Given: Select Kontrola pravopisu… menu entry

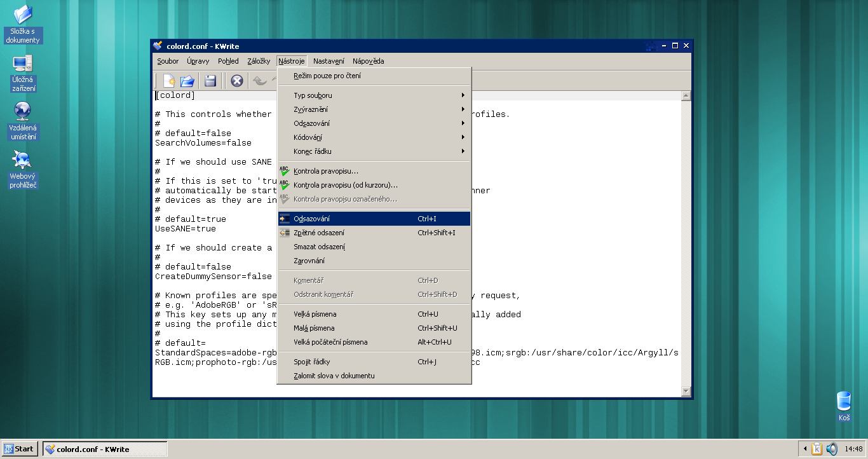Looking at the screenshot, I should 325,171.
